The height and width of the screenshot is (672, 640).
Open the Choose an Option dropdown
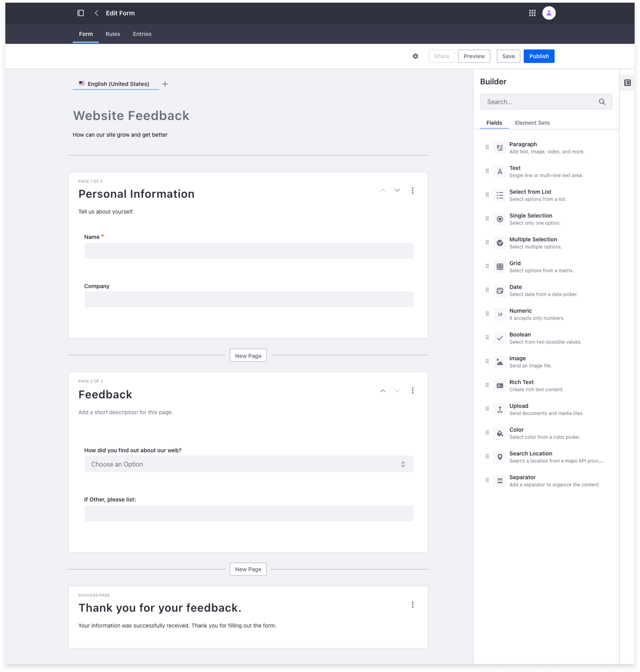(x=249, y=464)
